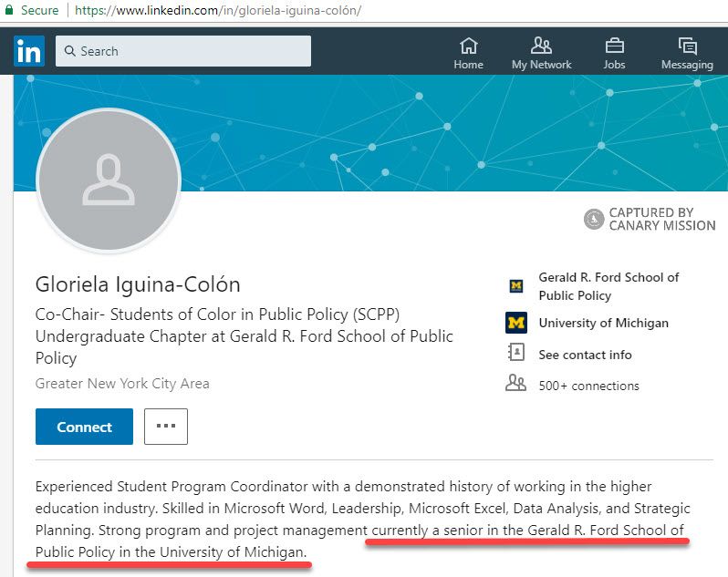Open the My Network icon
This screenshot has height=577, width=728.
541,46
